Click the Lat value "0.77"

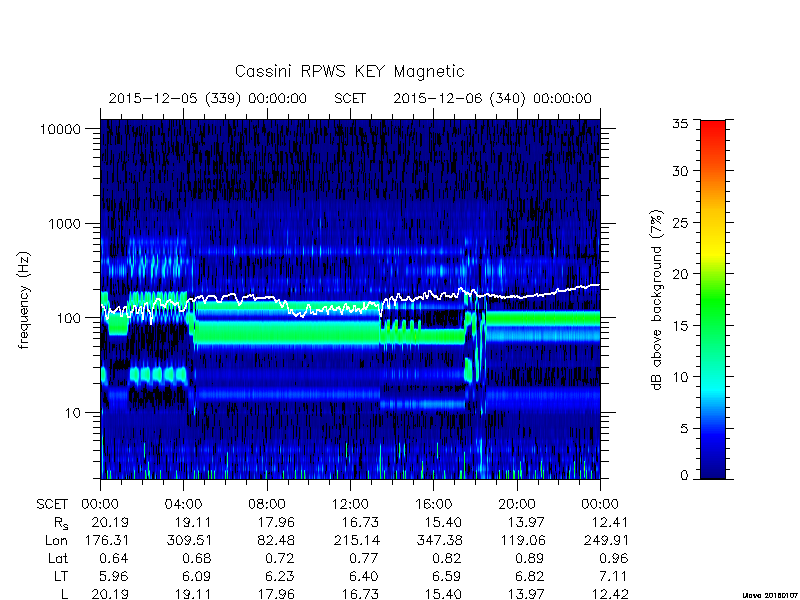point(364,558)
